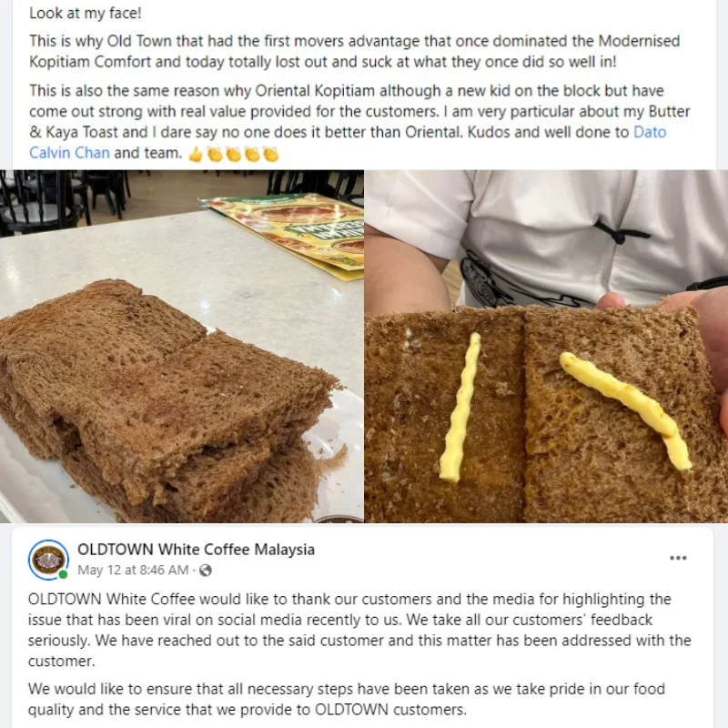This screenshot has height=728, width=728.
Task: Click the 'Look at my face!' text line
Action: point(86,13)
